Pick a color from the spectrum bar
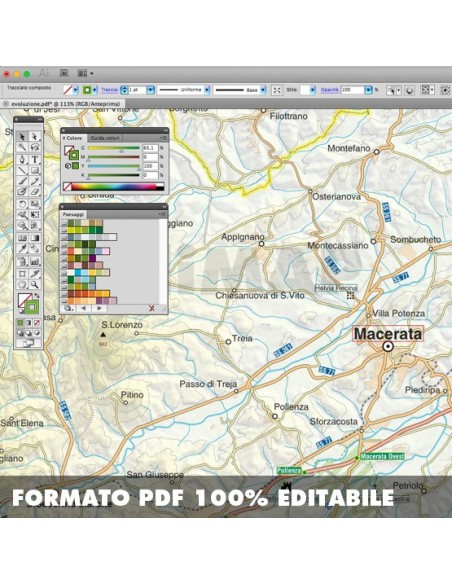 point(117,187)
